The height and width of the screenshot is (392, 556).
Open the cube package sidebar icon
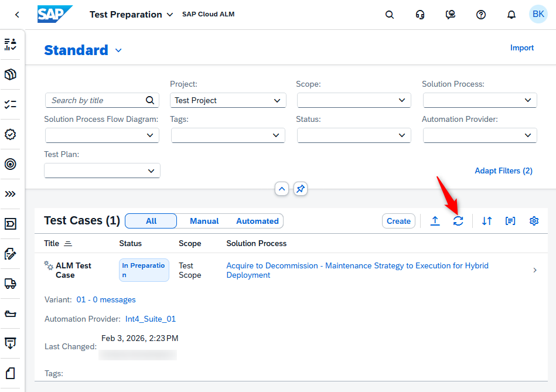(11, 74)
